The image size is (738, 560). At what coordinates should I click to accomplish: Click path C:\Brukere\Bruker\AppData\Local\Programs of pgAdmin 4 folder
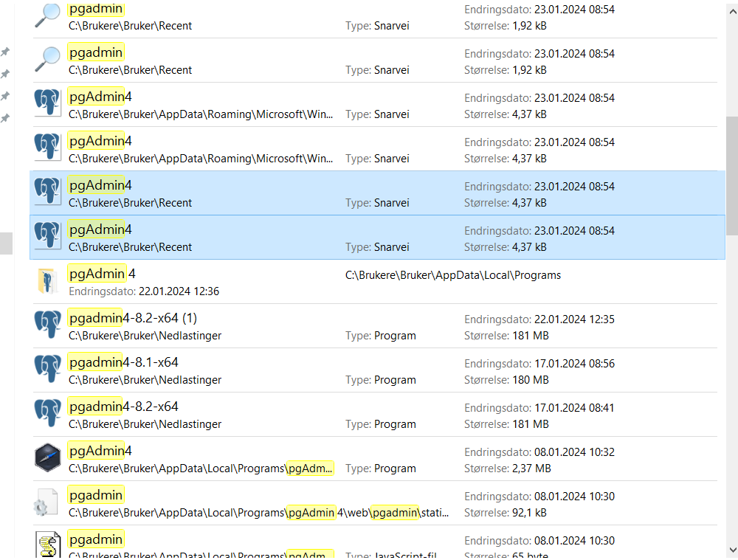[x=453, y=275]
